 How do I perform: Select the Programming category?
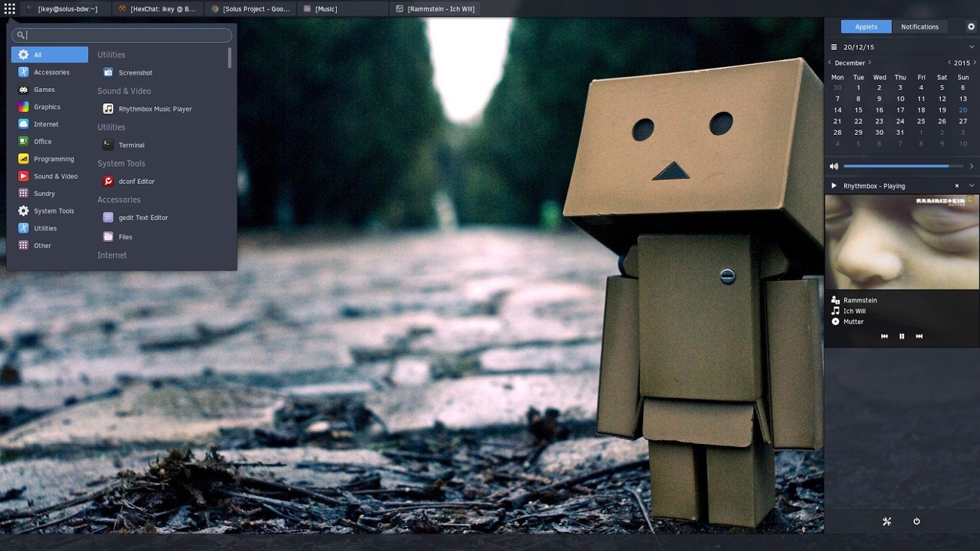point(54,159)
